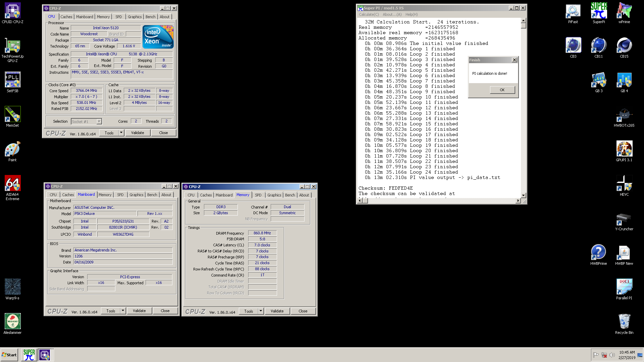Open the CPUID CPU-Z desktop icon
Image resolution: width=644 pixels, height=362 pixels.
tap(12, 13)
